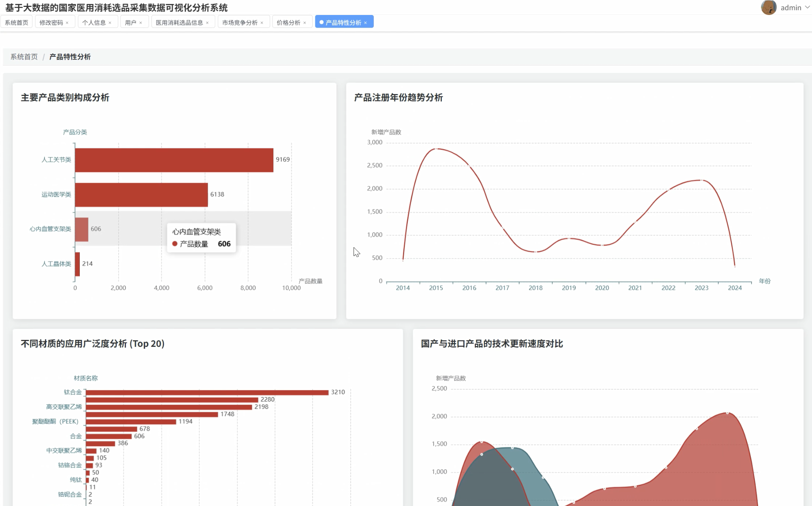Close the 用户 tab via its x icon

click(141, 23)
